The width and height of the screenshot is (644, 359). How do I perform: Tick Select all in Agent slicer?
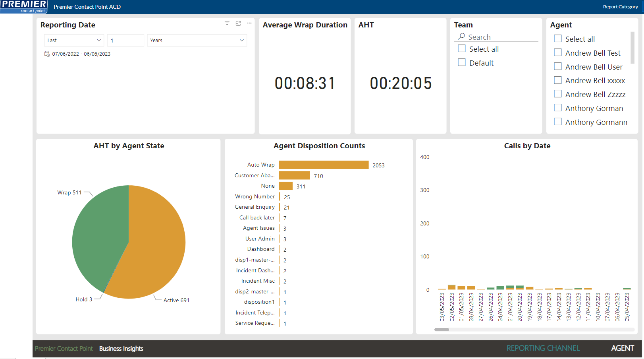tap(558, 39)
